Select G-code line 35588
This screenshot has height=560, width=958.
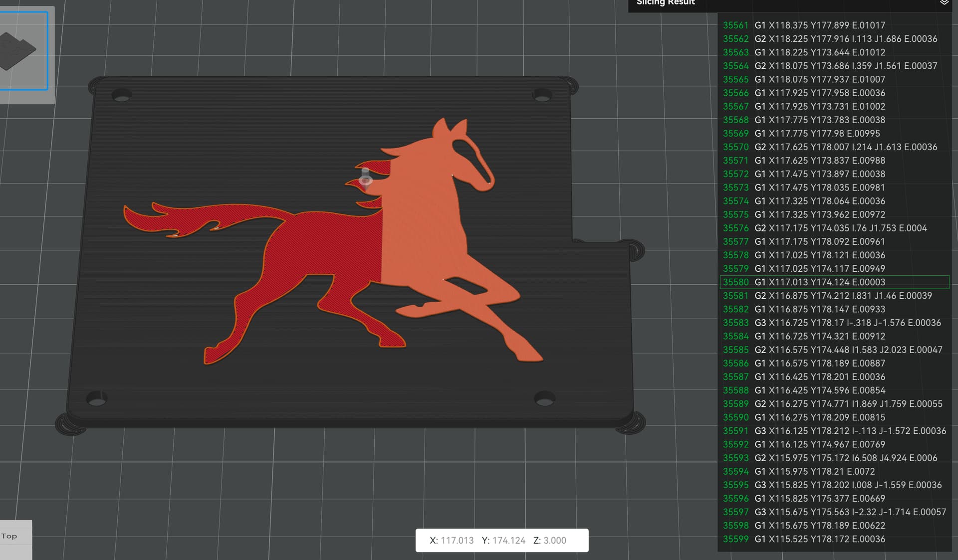[x=834, y=390]
